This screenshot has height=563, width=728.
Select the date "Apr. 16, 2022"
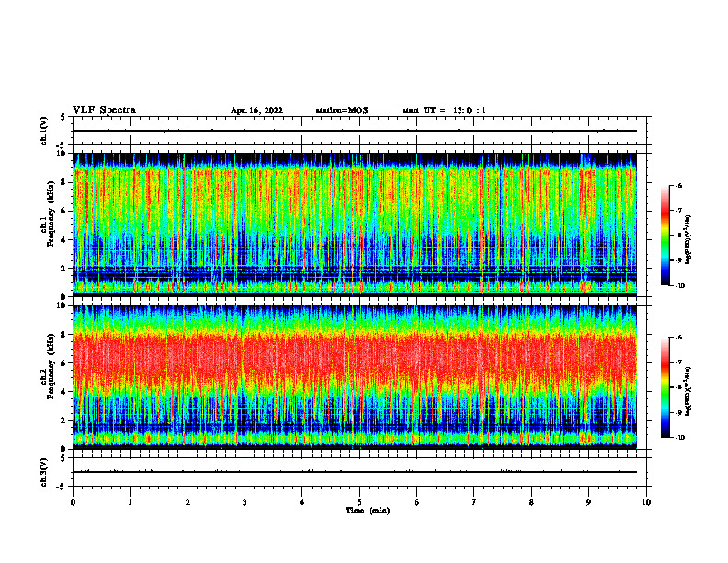256,110
